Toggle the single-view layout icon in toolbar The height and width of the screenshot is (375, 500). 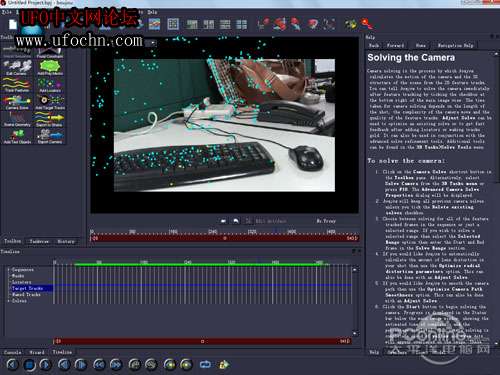pos(173,24)
